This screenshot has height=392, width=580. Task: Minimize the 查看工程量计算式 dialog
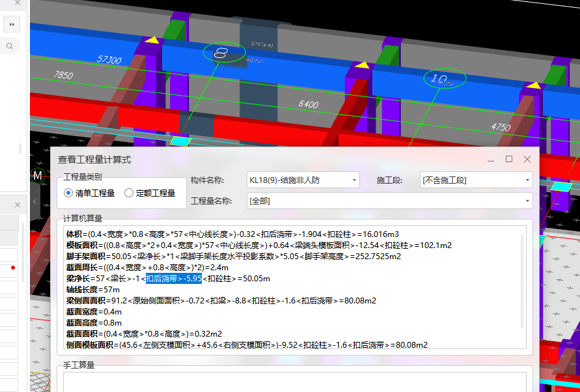pyautogui.click(x=491, y=160)
